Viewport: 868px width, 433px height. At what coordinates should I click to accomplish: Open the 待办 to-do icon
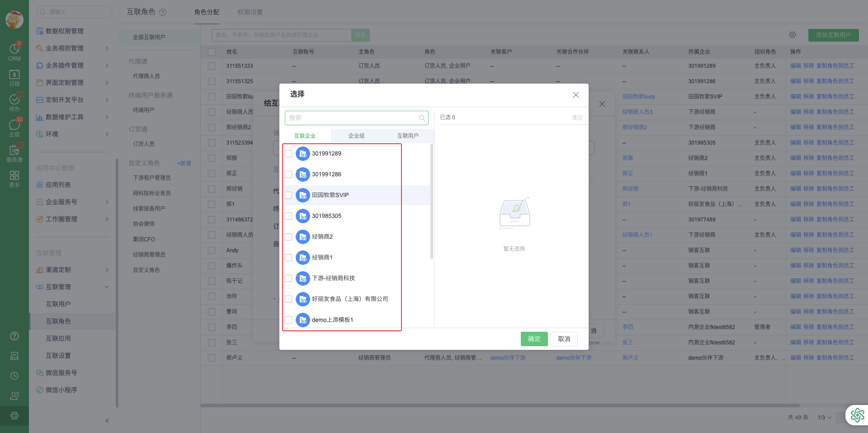[14, 102]
